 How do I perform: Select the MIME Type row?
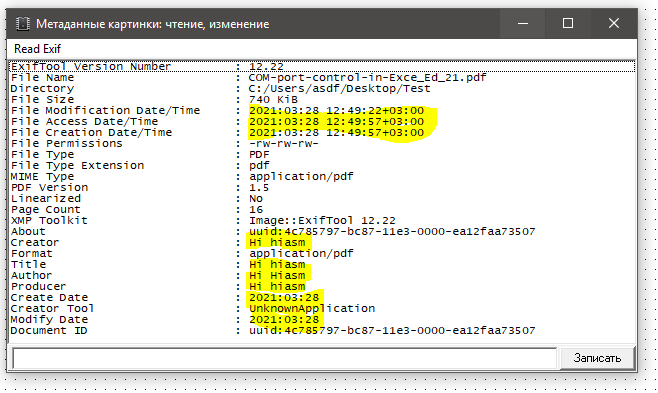[x=322, y=176]
